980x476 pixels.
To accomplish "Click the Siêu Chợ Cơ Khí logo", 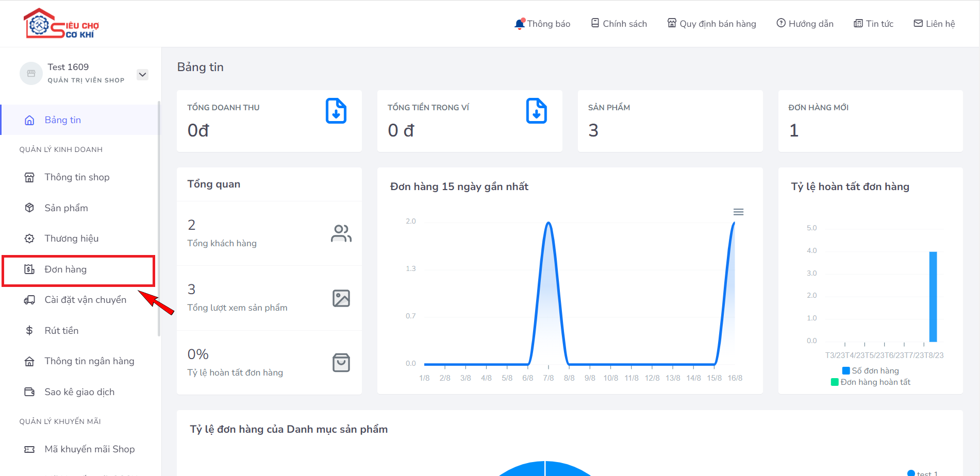I will point(61,24).
